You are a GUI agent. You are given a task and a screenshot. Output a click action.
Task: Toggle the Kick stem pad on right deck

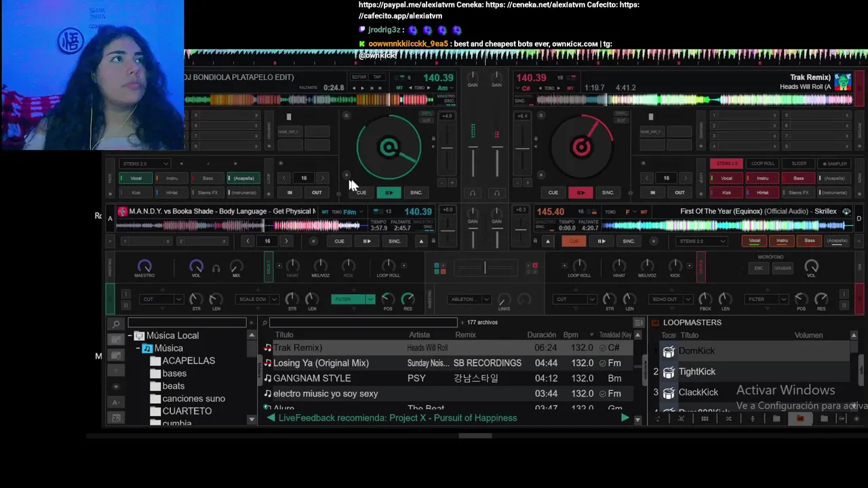726,192
